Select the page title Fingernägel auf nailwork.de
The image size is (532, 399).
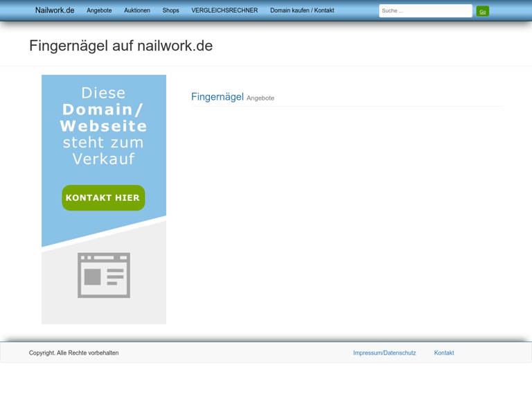pyautogui.click(x=121, y=46)
